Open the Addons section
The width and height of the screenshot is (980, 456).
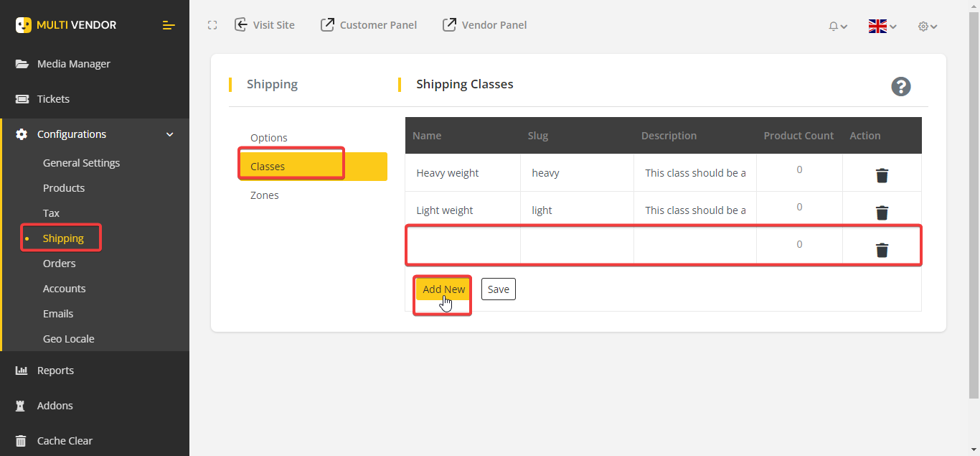(x=54, y=405)
